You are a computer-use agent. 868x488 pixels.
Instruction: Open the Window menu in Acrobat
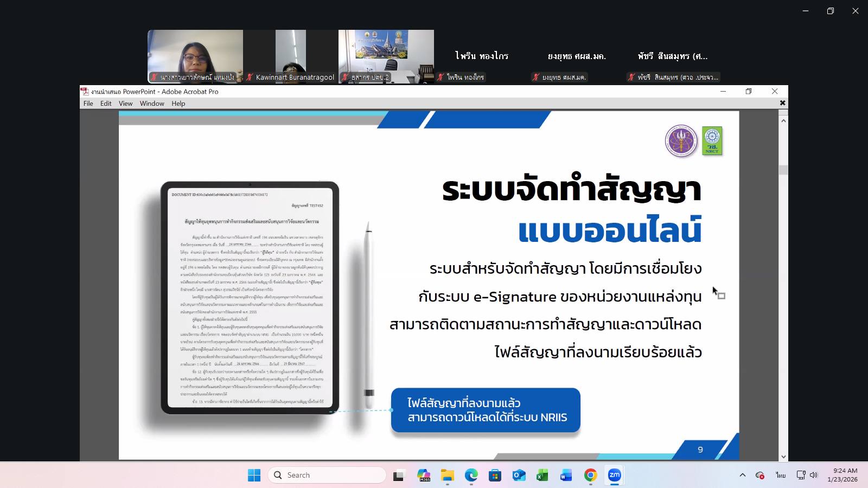152,104
